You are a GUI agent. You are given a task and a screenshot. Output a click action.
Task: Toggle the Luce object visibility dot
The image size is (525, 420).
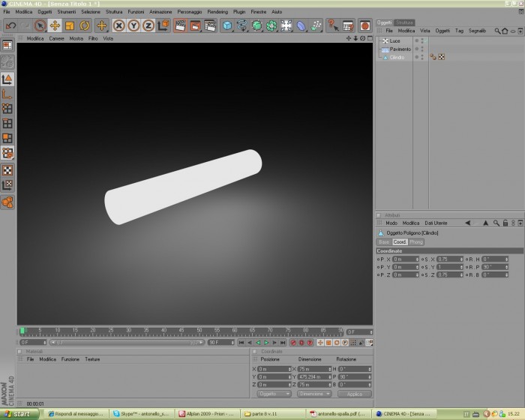click(x=417, y=40)
